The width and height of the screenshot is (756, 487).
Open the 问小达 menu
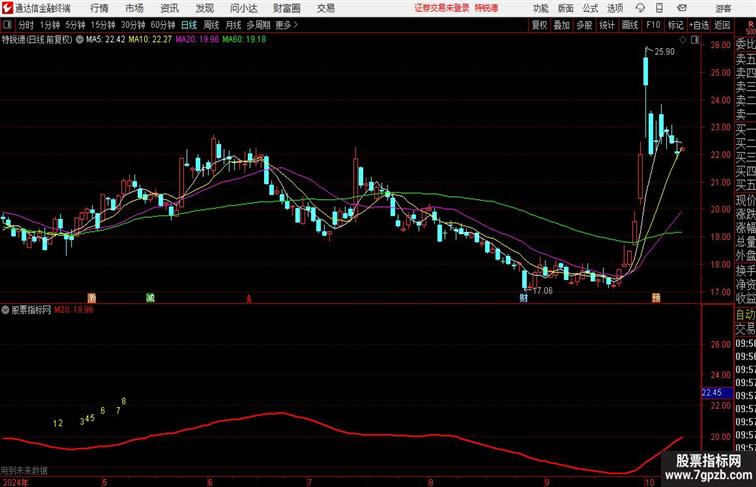coord(243,8)
